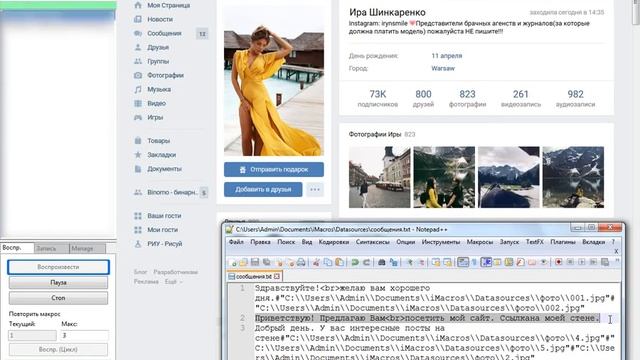The height and width of the screenshot is (360, 640).
Task: Toggle the Show All Characters icon in Notepad++
Action: [x=474, y=262]
